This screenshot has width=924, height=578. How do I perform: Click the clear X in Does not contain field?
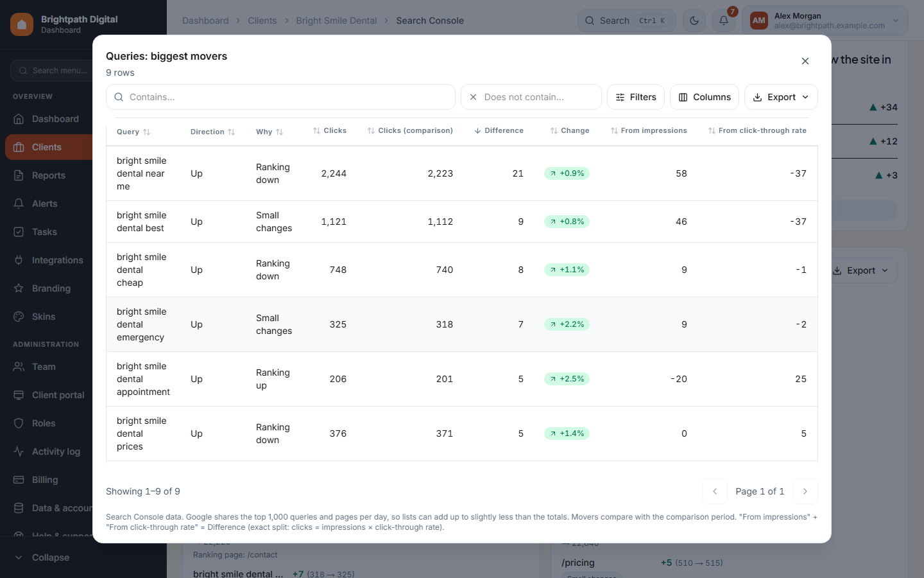click(x=473, y=97)
